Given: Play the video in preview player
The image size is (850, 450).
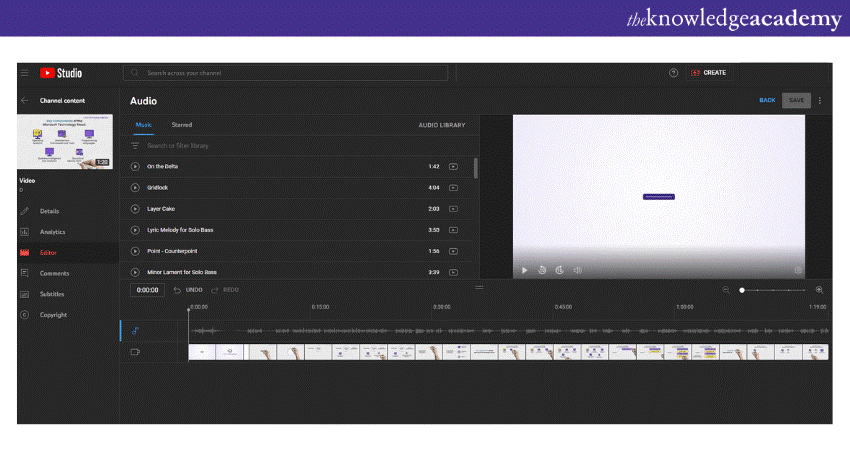Looking at the screenshot, I should [524, 270].
